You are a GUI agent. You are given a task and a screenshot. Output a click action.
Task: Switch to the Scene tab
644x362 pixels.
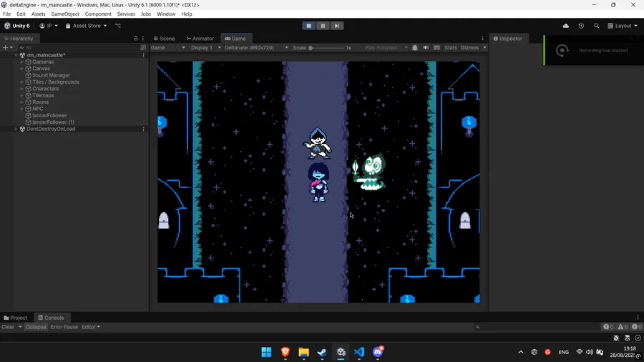coord(165,38)
